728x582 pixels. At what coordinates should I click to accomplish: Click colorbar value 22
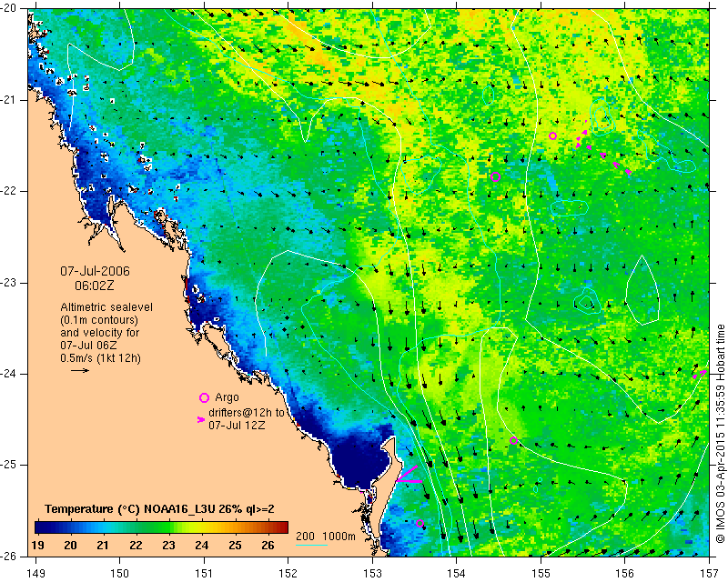tap(136, 546)
